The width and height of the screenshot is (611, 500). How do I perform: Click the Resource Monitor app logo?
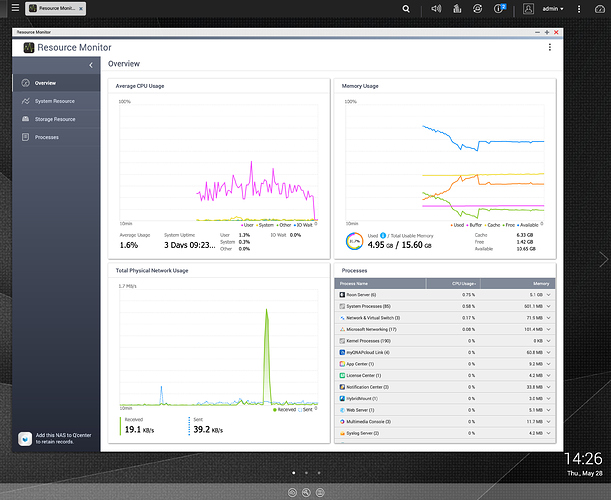pyautogui.click(x=29, y=48)
